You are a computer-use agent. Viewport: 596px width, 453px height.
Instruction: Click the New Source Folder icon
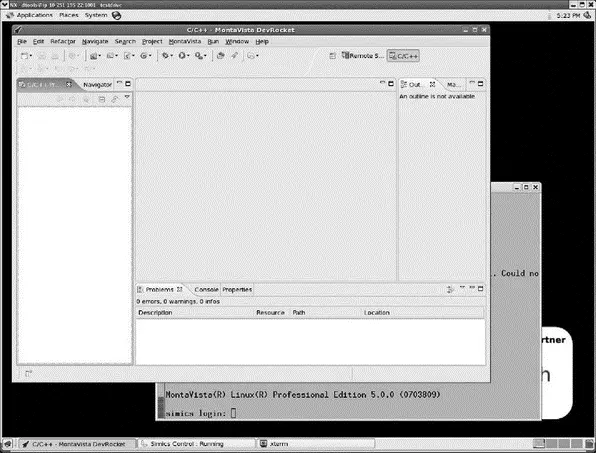110,56
